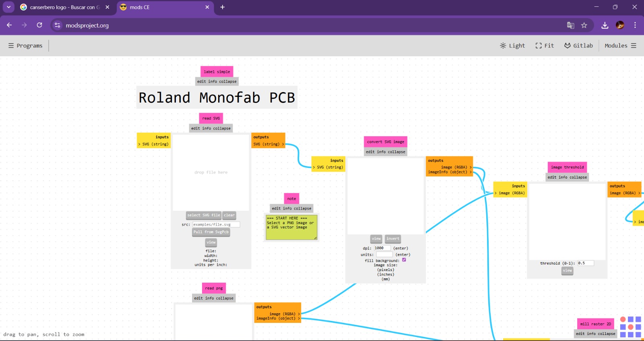Go forward in browser history

[x=24, y=25]
